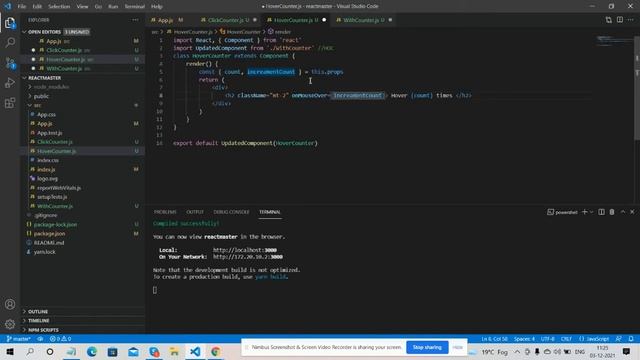
Task: Click the CRLF line ending indicator
Action: point(566,339)
